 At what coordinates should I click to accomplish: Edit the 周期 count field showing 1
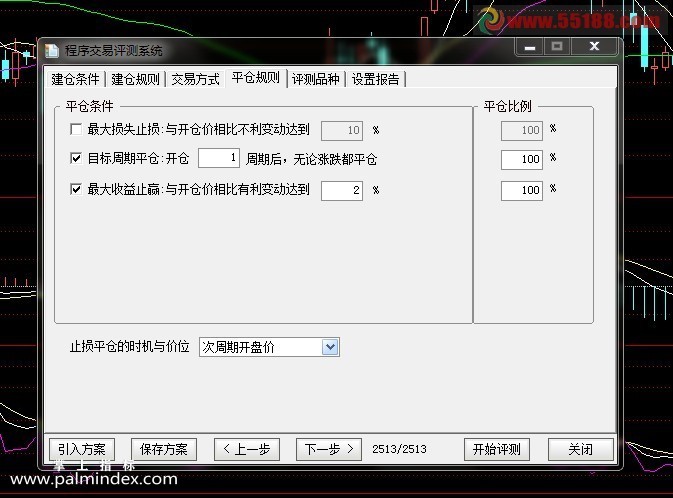coord(219,158)
